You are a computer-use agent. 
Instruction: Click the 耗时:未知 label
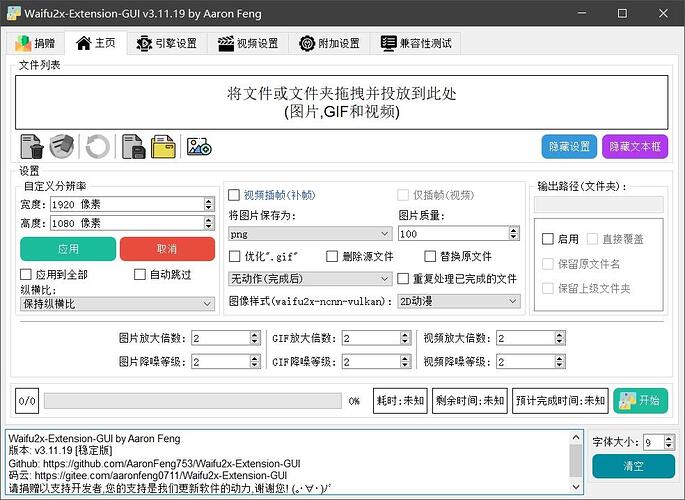(x=400, y=400)
